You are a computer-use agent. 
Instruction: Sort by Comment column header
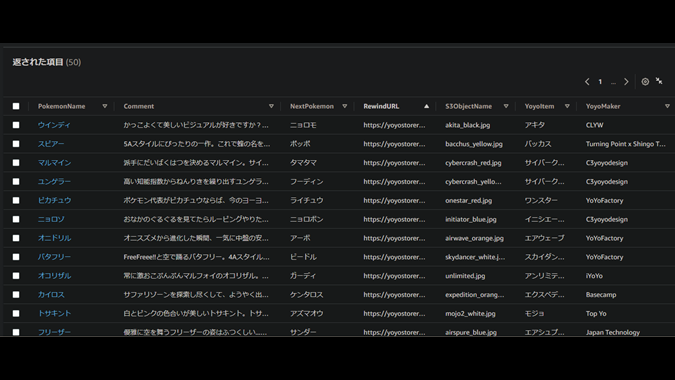(139, 106)
